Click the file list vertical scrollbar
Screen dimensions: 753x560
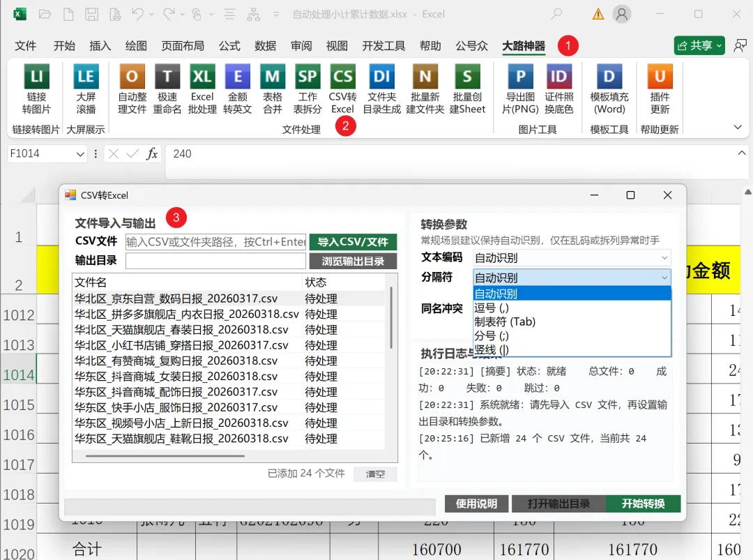pyautogui.click(x=391, y=317)
